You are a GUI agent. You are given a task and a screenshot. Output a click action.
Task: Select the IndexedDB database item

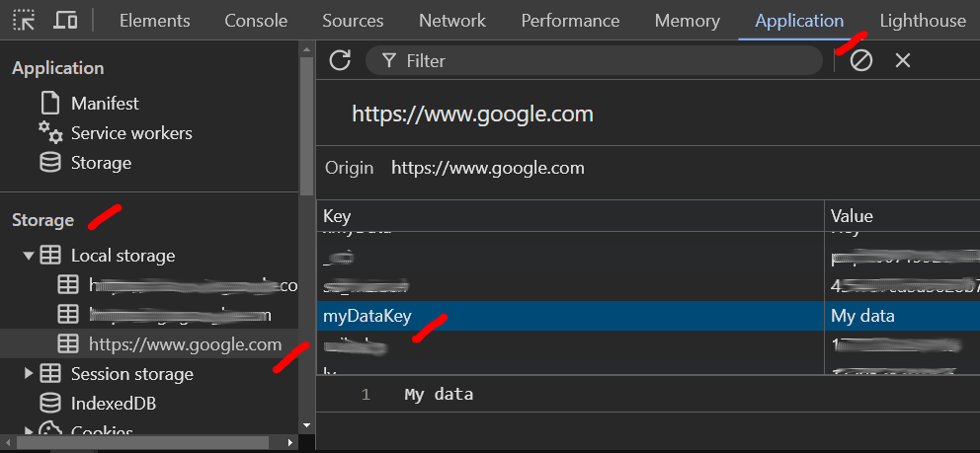pyautogui.click(x=113, y=404)
